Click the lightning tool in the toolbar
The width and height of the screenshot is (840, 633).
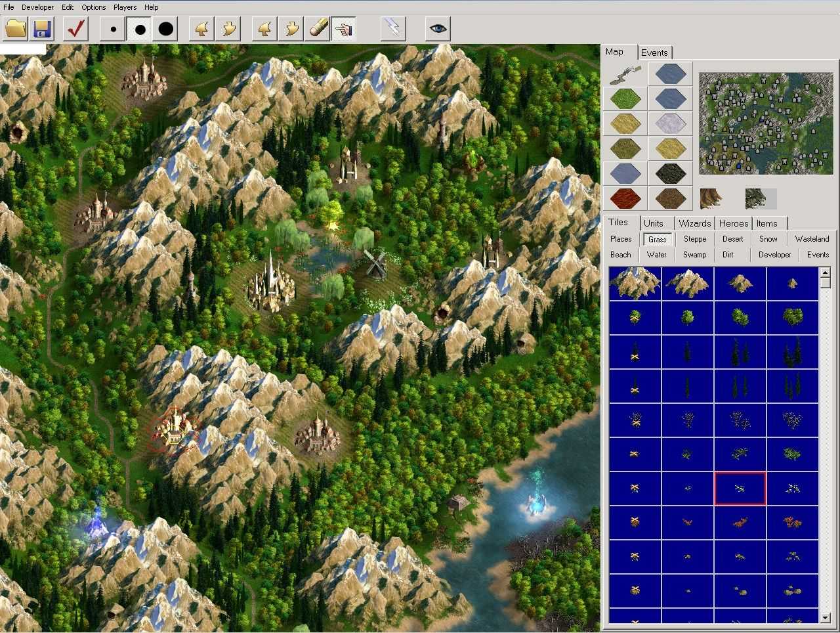[x=392, y=28]
